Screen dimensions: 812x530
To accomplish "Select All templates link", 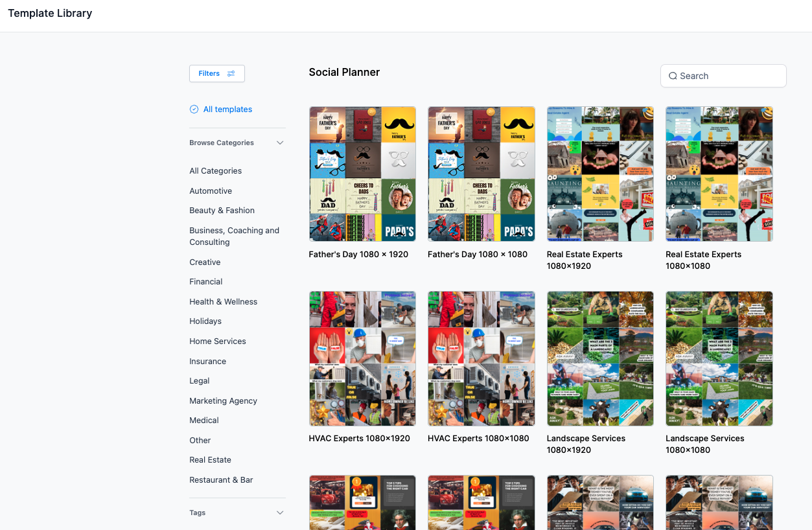I will coord(227,109).
